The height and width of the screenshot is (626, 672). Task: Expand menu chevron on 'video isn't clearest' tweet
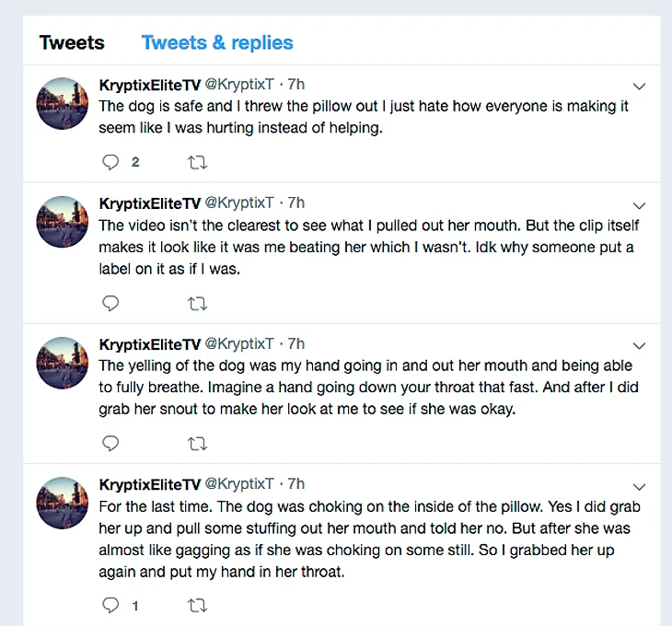pyautogui.click(x=640, y=205)
